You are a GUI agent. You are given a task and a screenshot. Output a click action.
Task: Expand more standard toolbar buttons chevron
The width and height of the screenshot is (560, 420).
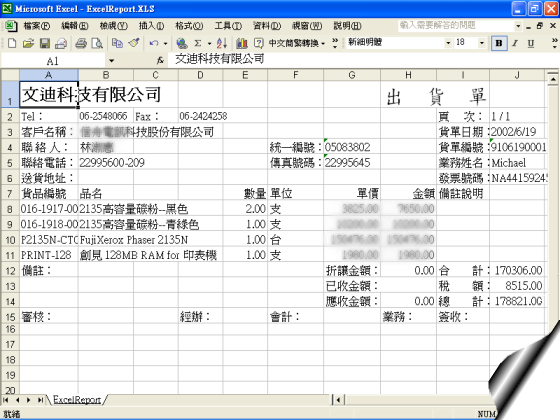pyautogui.click(x=335, y=43)
